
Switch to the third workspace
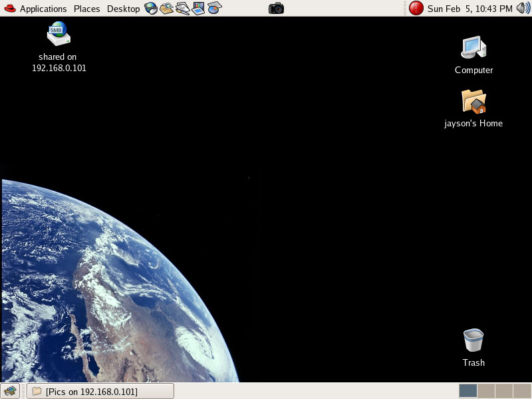(504, 391)
